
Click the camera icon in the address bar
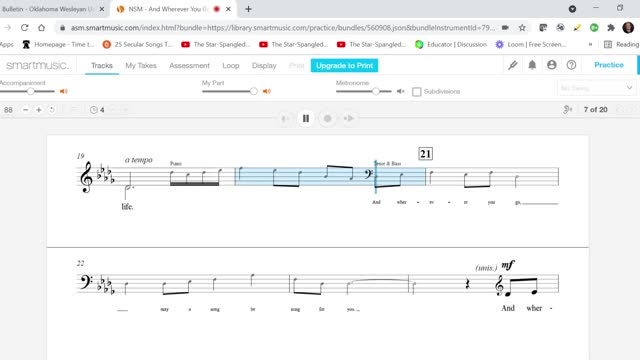coord(505,28)
